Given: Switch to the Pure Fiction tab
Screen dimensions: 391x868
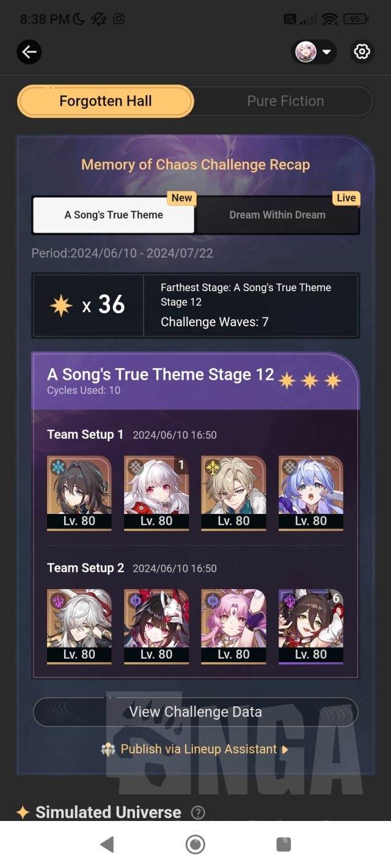Looking at the screenshot, I should (x=285, y=101).
